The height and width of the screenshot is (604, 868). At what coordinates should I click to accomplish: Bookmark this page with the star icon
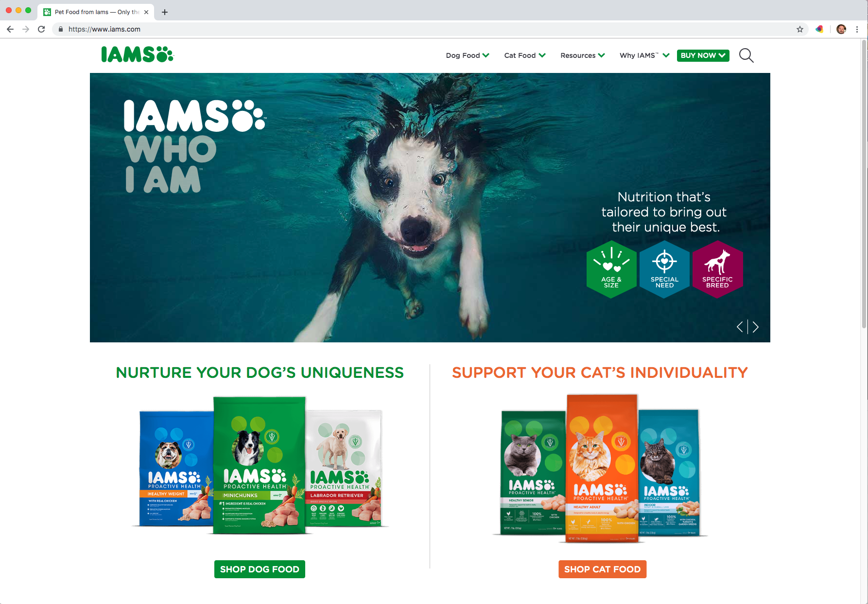click(800, 29)
